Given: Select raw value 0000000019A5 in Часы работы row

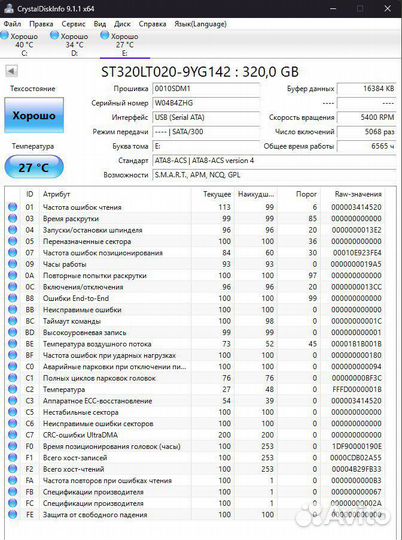Looking at the screenshot, I should pos(356,264).
